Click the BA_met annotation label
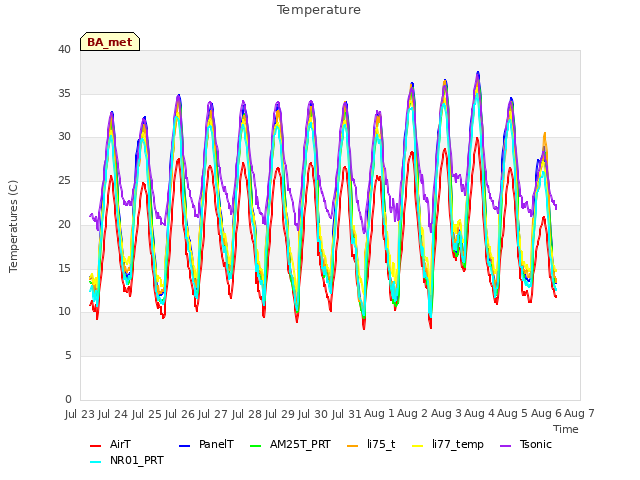The height and width of the screenshot is (480, 640). point(110,42)
